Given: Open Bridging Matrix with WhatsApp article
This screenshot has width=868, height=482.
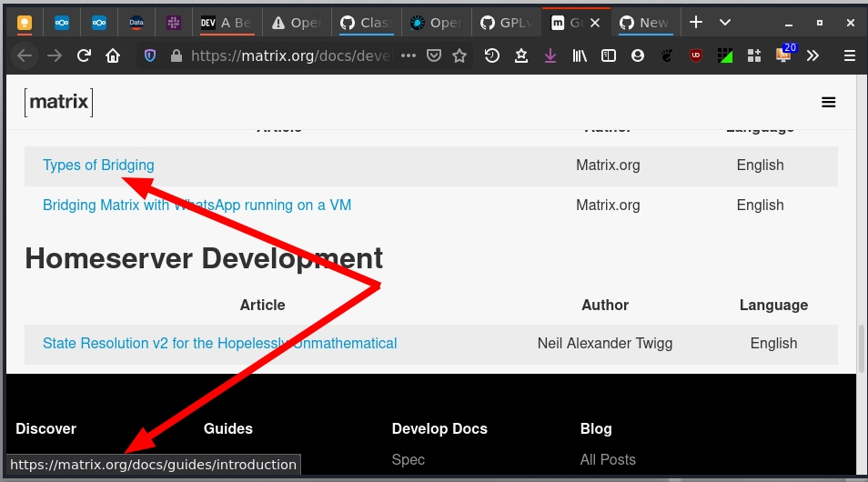Looking at the screenshot, I should [x=197, y=205].
